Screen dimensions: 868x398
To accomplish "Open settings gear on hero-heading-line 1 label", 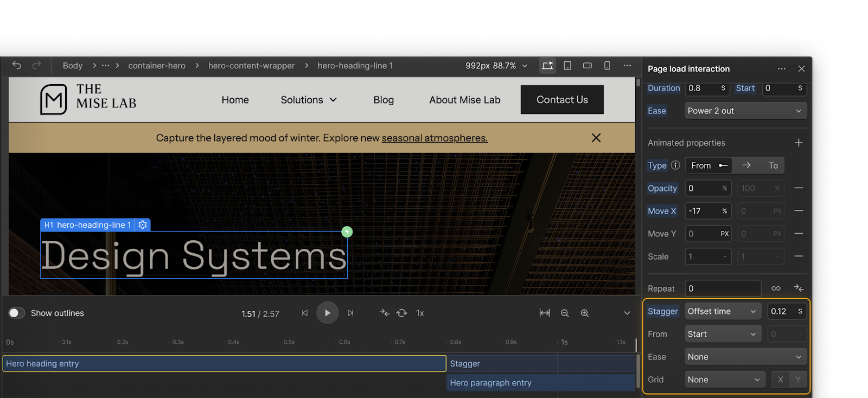I will [143, 224].
